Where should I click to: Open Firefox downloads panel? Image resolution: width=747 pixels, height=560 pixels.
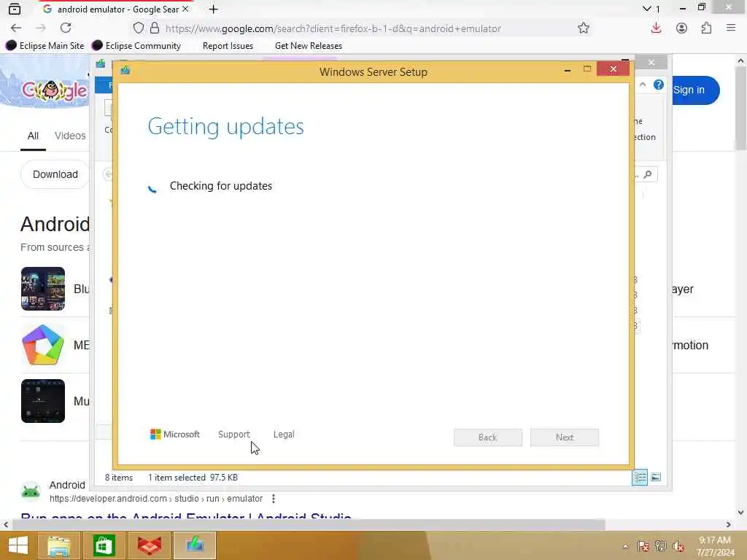(x=656, y=28)
